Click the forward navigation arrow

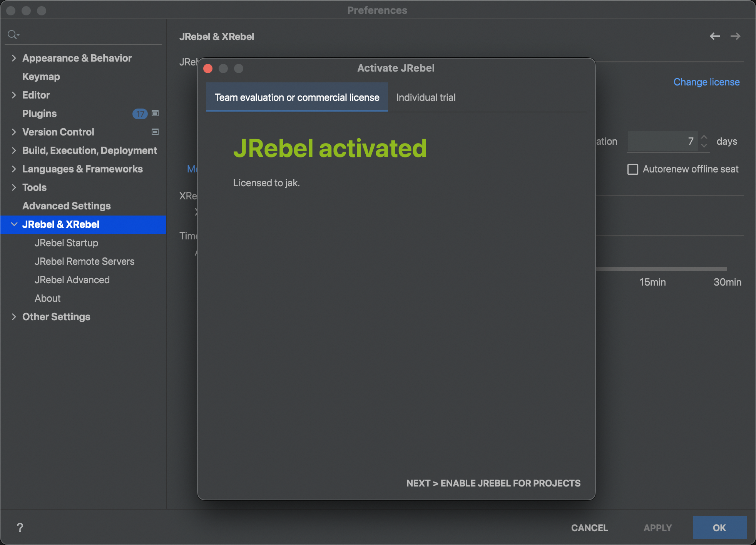(x=736, y=36)
